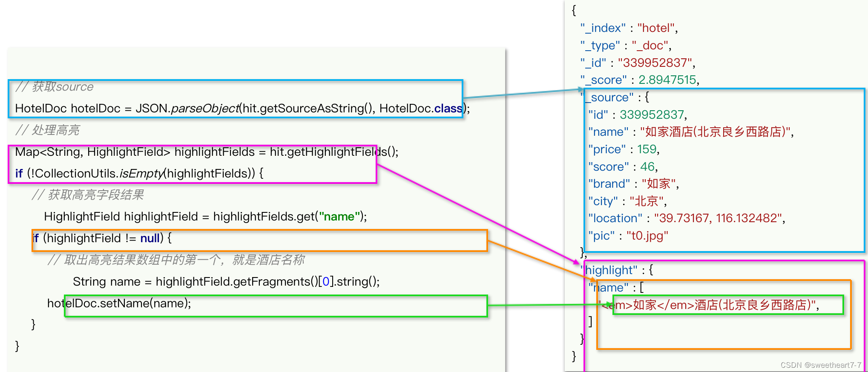868x372 pixels.
Task: Click the 'if (highlightField != null)' line
Action: pos(102,238)
